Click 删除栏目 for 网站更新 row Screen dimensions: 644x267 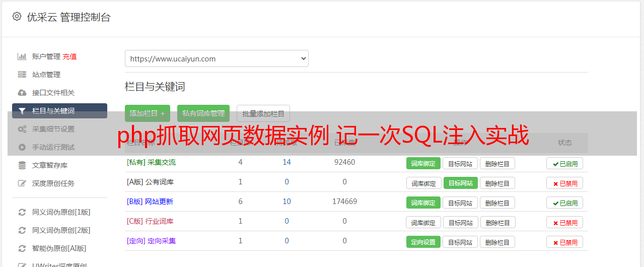(x=497, y=203)
